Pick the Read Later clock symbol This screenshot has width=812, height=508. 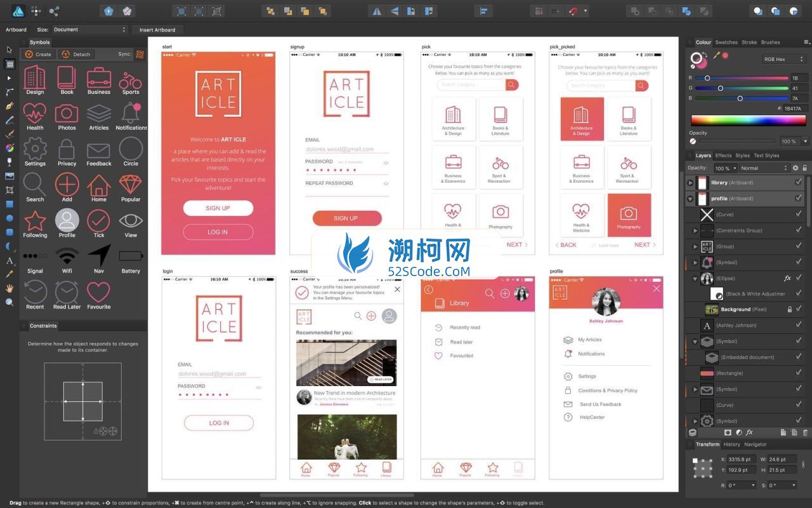point(67,295)
